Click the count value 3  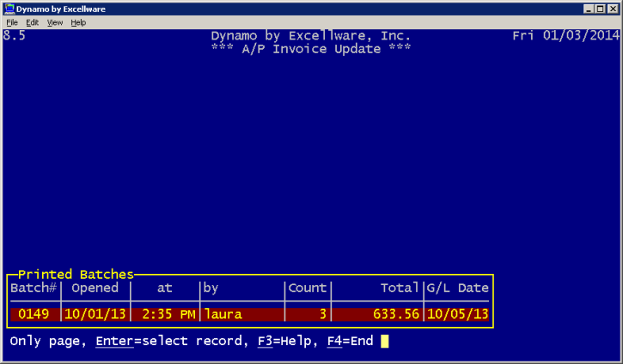[322, 314]
